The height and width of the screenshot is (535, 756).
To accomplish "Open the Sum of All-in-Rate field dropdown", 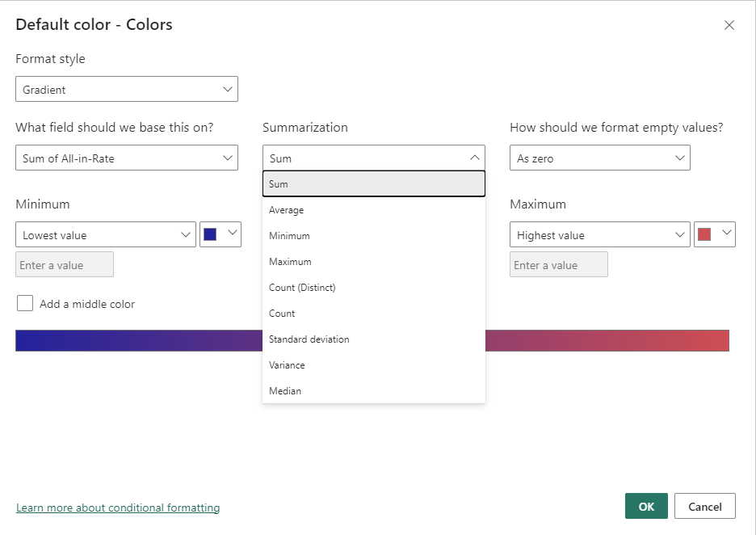I will point(127,158).
